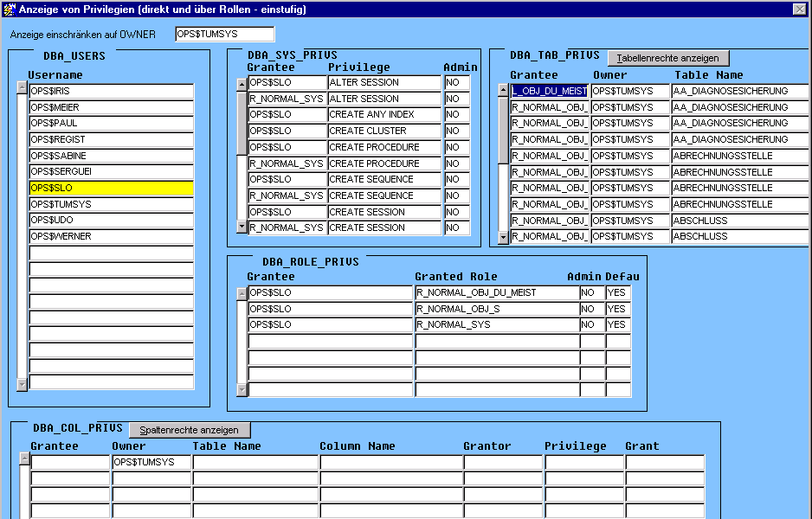This screenshot has width=812, height=519.
Task: Select R_NORMAL_OBJ_DU_MEIST in Granted Role column
Action: pos(496,293)
